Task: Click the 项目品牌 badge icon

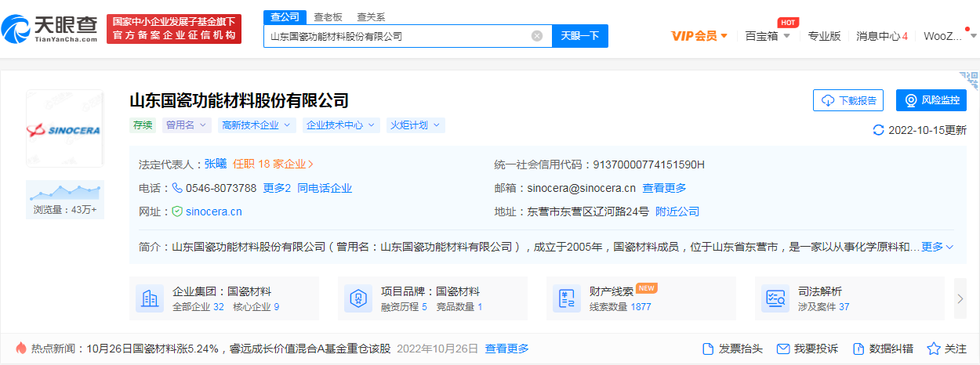Action: (358, 298)
